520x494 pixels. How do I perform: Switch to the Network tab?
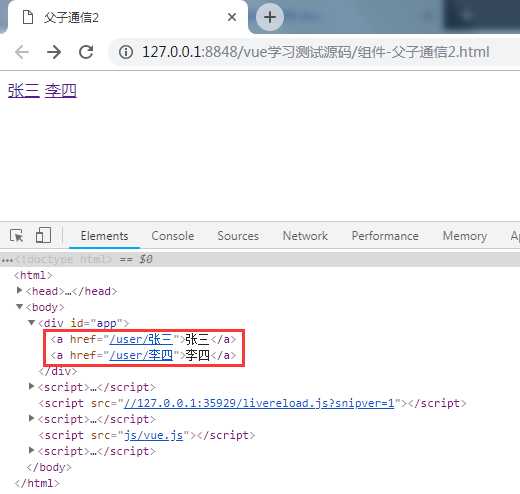305,236
